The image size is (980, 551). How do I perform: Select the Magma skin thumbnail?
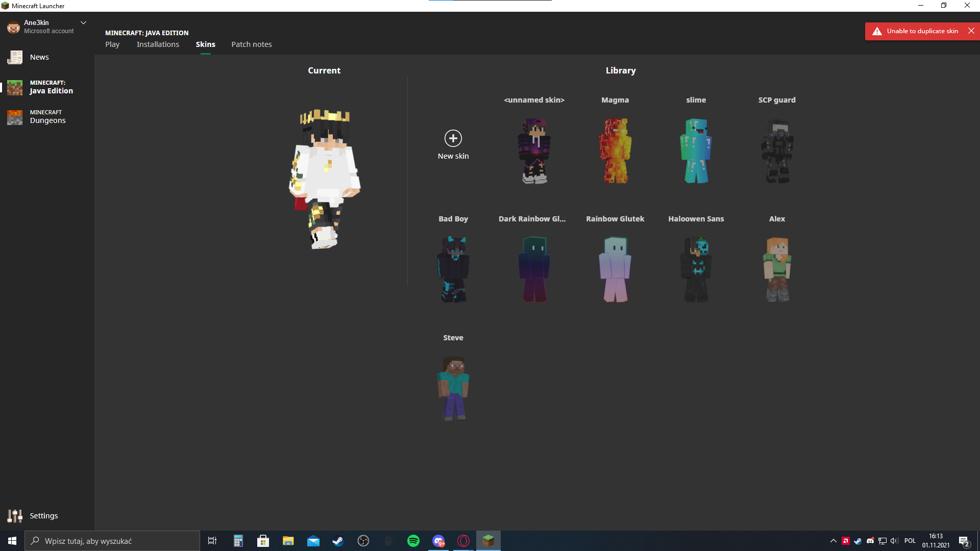[615, 151]
